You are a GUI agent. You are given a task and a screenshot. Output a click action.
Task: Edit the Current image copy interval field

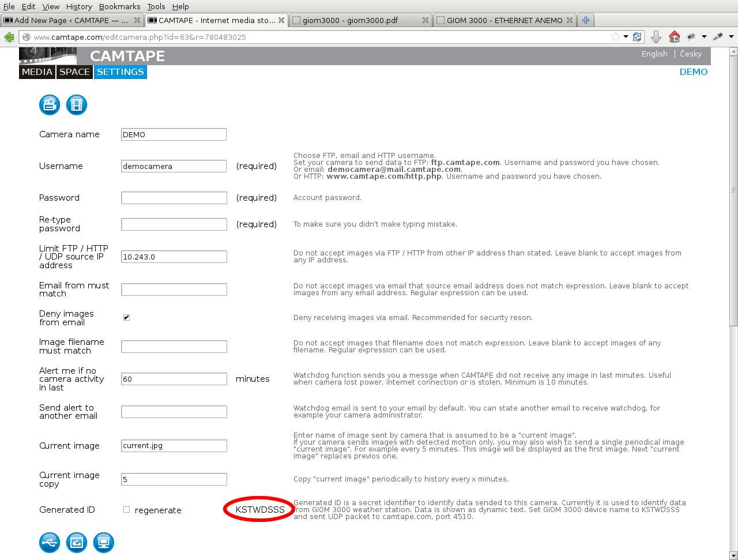tap(174, 479)
